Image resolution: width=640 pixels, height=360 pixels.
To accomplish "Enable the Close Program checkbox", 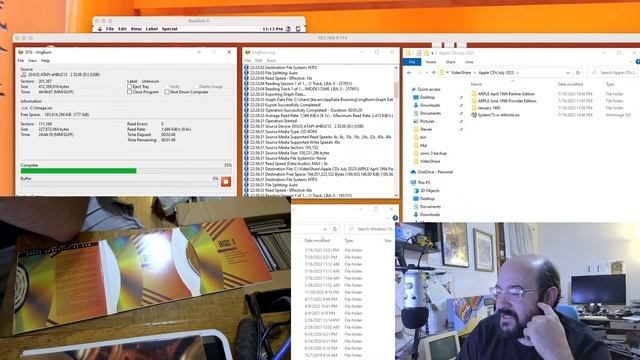I will (129, 92).
